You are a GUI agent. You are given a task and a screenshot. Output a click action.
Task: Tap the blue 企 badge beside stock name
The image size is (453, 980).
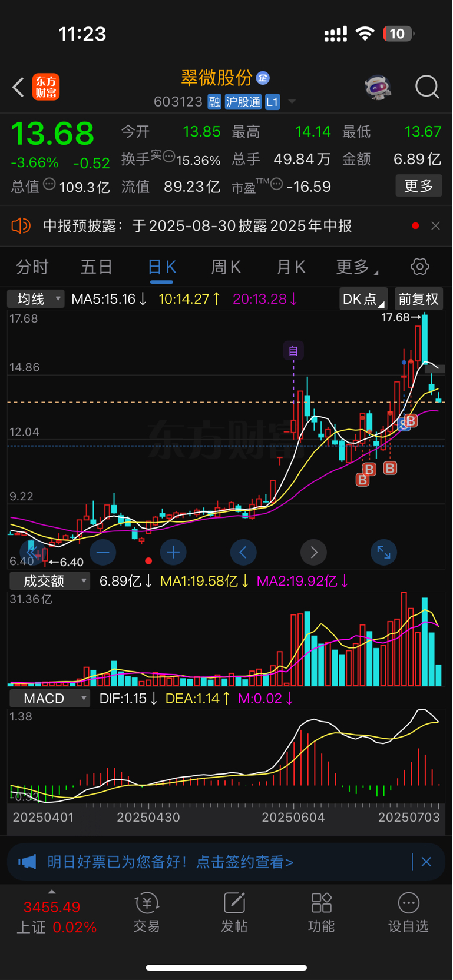(x=263, y=78)
